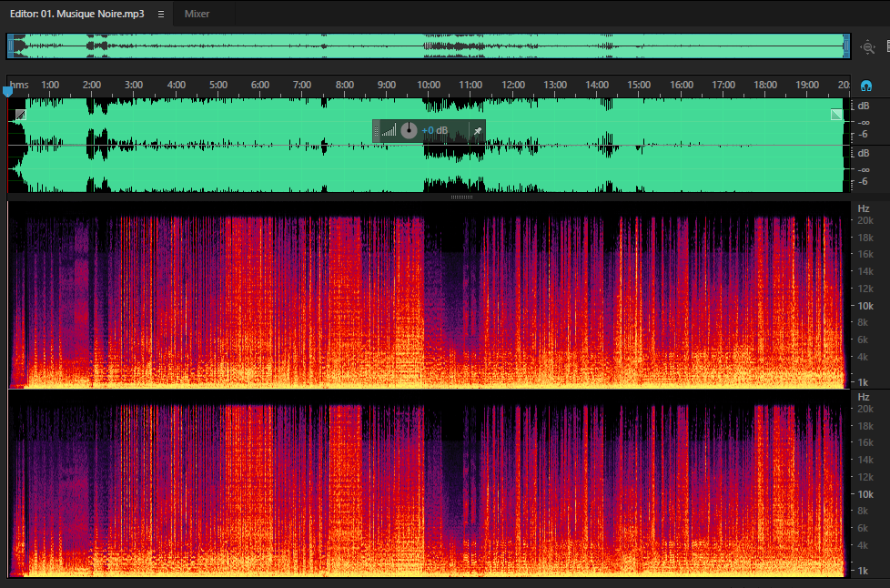Click the 14:00 mark on the ruler
Screen dimensions: 890x588
click(x=597, y=85)
